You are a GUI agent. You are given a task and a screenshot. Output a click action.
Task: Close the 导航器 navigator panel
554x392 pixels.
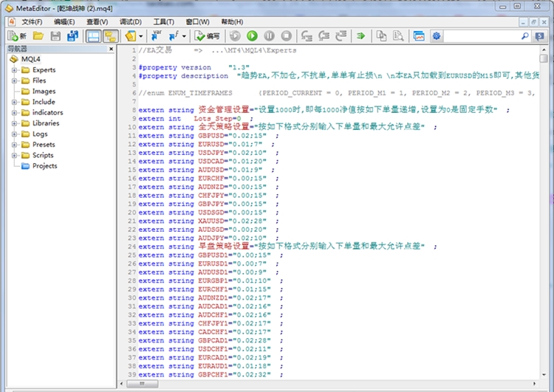tap(111, 49)
